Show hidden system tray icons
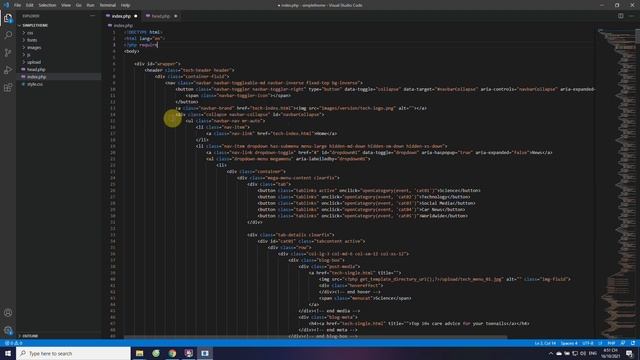Viewport: 640px width, 360px height. [551, 353]
